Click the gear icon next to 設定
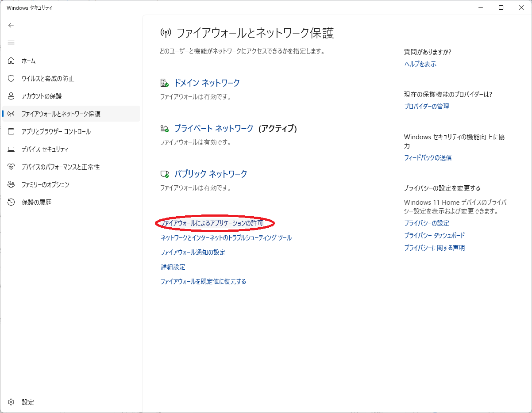The image size is (532, 413). pyautogui.click(x=12, y=402)
